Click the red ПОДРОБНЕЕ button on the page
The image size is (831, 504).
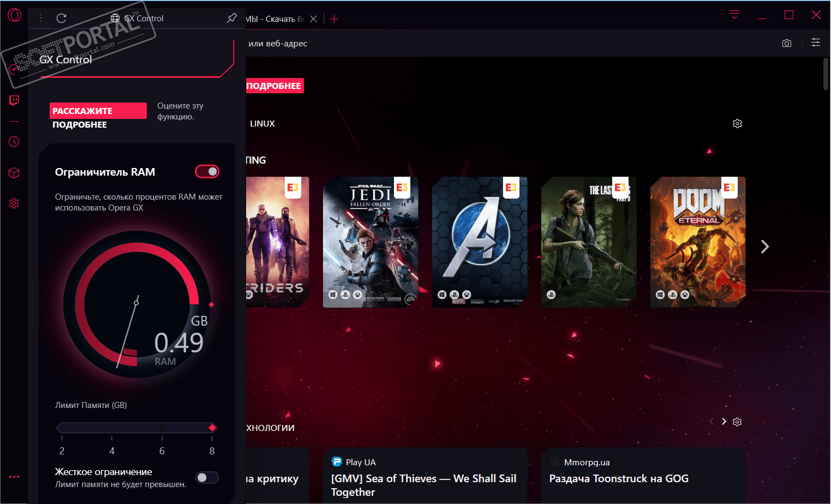coord(275,86)
